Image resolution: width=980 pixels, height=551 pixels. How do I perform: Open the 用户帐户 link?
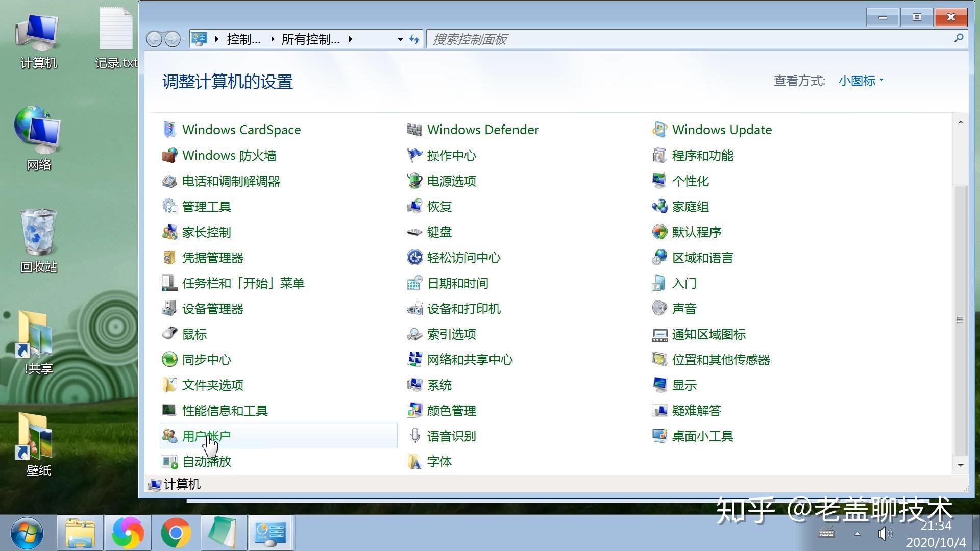point(207,436)
